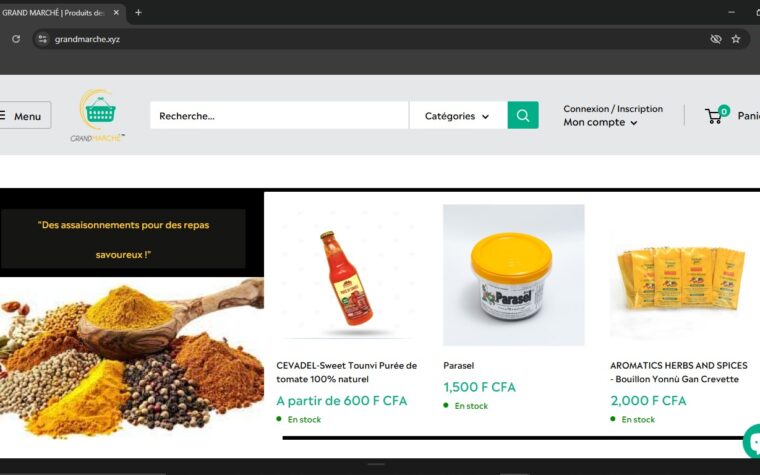This screenshot has height=475, width=760.
Task: Open the chat bubble widget
Action: click(753, 441)
